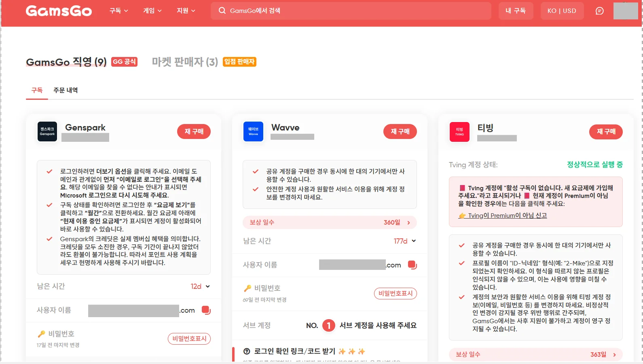Click the Genspark card title
The width and height of the screenshot is (643, 364).
[85, 128]
